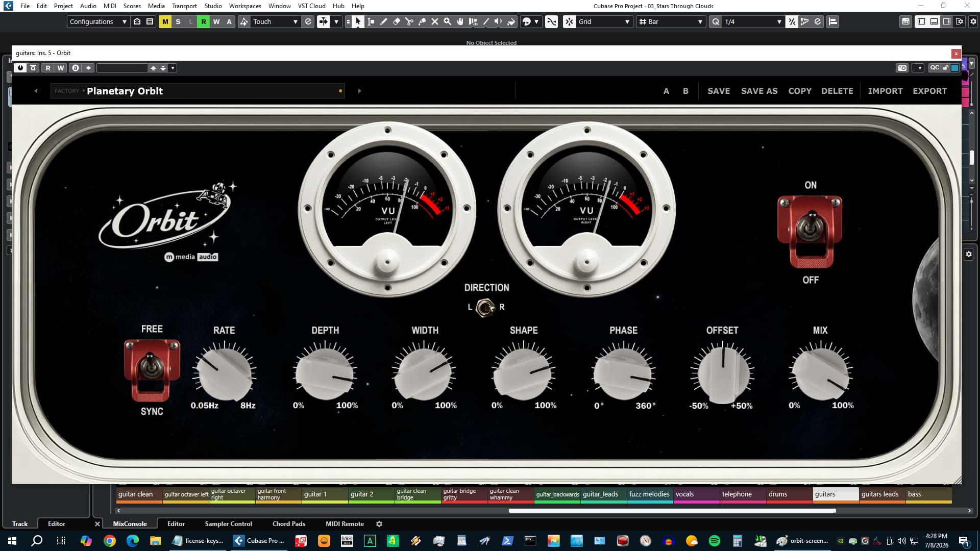Click the COPY preset button
This screenshot has width=980, height=551.
(x=799, y=91)
